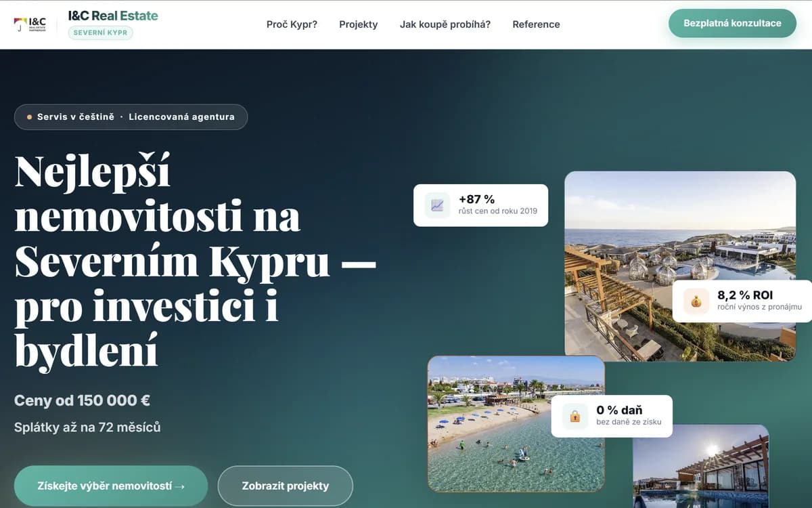Open the resort terrace photo with pergola
The height and width of the screenshot is (508, 812).
click(x=680, y=266)
